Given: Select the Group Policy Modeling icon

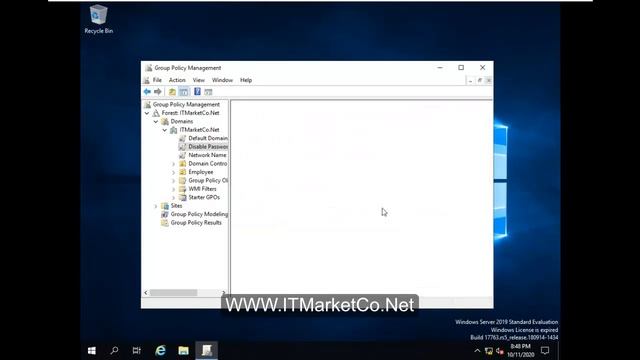Looking at the screenshot, I should pos(165,214).
